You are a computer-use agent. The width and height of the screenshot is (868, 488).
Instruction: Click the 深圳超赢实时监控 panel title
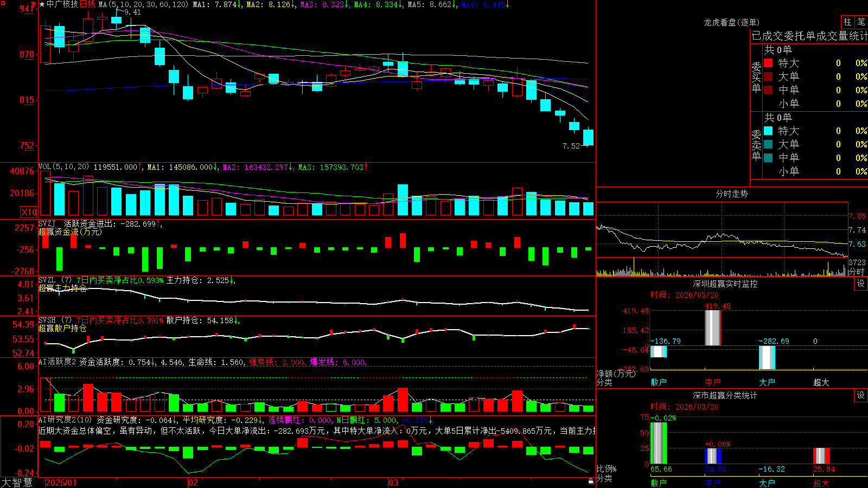tap(725, 284)
